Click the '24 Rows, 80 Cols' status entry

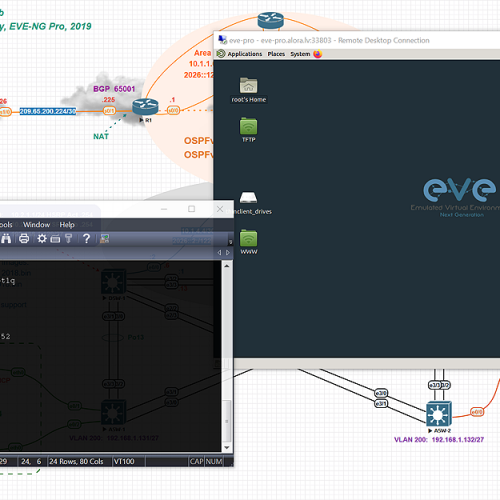pos(76,461)
